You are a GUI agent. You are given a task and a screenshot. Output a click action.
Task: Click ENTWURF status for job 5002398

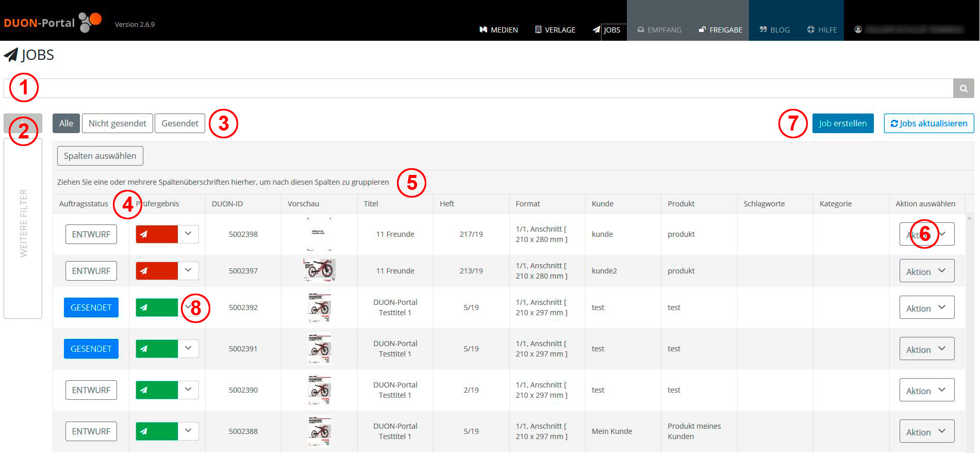[91, 234]
